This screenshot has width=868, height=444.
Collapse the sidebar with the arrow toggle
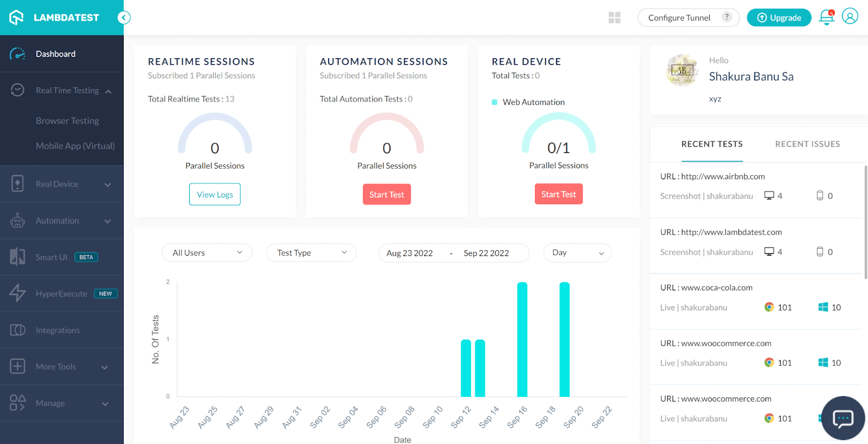coord(124,18)
